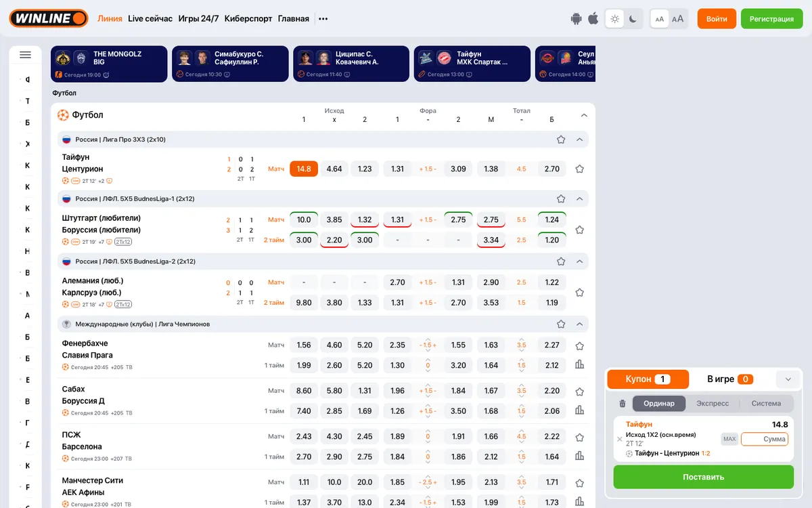This screenshot has width=812, height=508.
Task: Remove Тайфун bet from coupon
Action: (619, 439)
